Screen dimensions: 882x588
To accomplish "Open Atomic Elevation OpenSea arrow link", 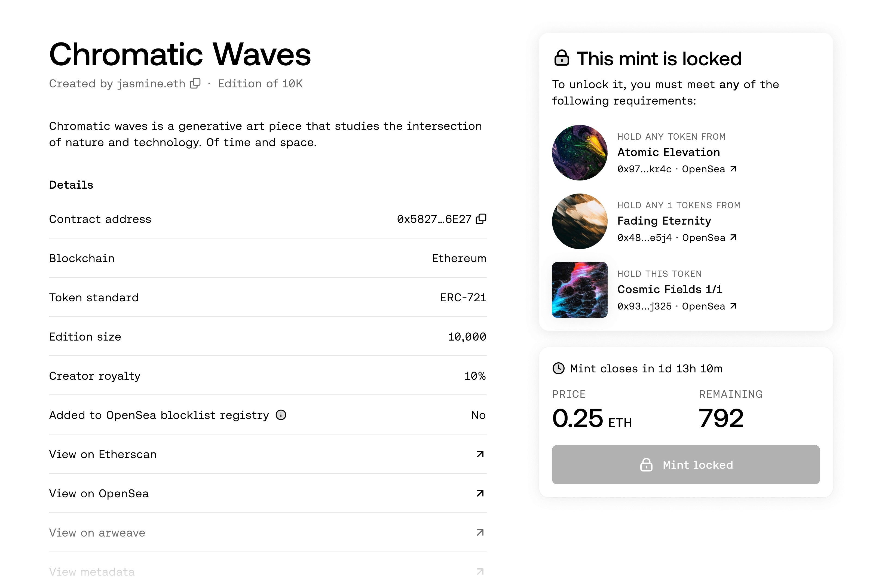I will (x=733, y=169).
